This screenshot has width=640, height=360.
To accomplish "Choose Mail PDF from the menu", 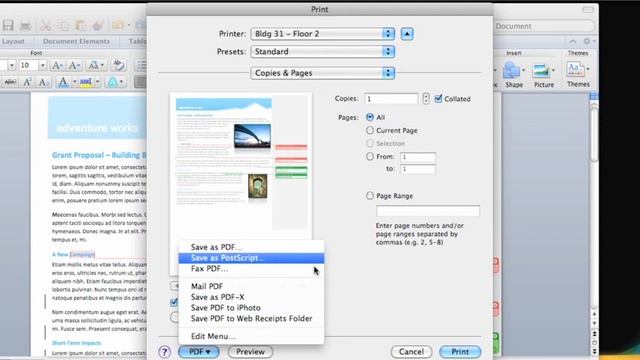I will click(251, 287).
